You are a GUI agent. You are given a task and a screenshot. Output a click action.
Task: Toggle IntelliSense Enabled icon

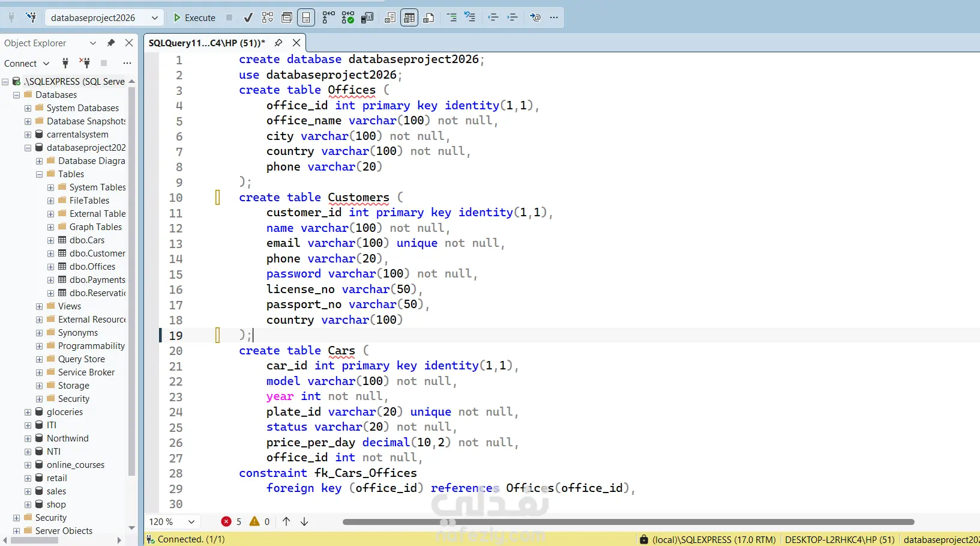pos(306,17)
